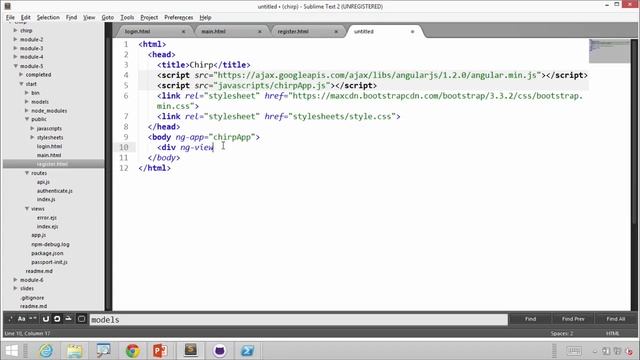Close the main.html tab
This screenshot has height=360, width=640.
click(x=260, y=31)
